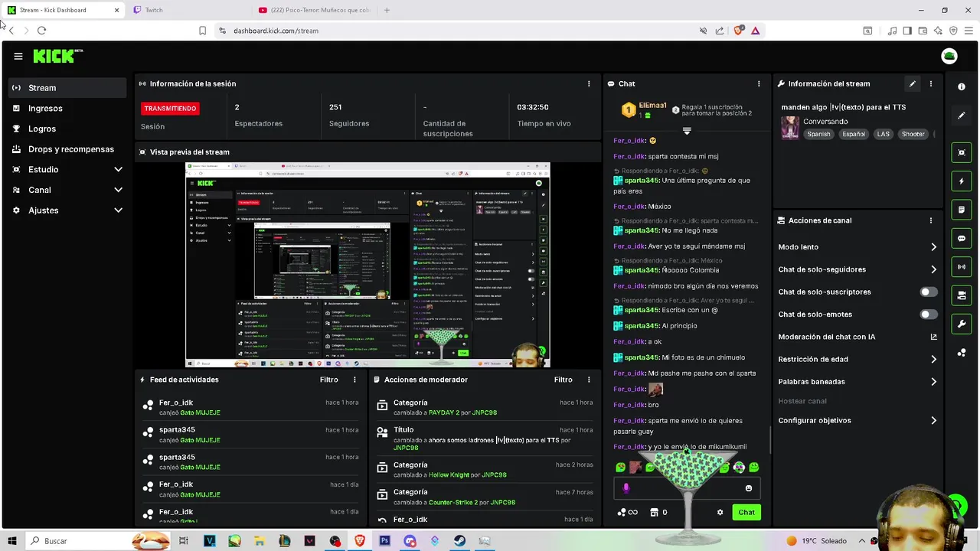The height and width of the screenshot is (551, 980).
Task: Click the green profile avatar in header
Action: tap(949, 56)
